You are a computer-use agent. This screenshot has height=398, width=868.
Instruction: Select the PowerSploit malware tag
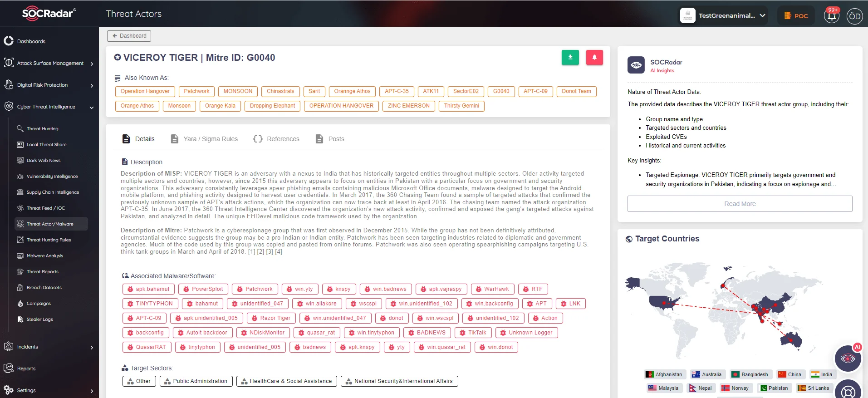203,289
